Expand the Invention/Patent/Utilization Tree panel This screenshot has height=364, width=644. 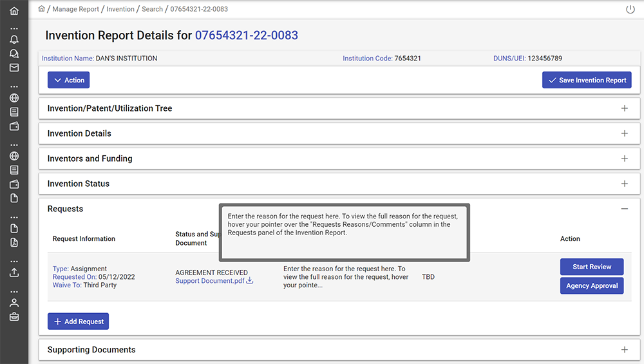tap(624, 108)
